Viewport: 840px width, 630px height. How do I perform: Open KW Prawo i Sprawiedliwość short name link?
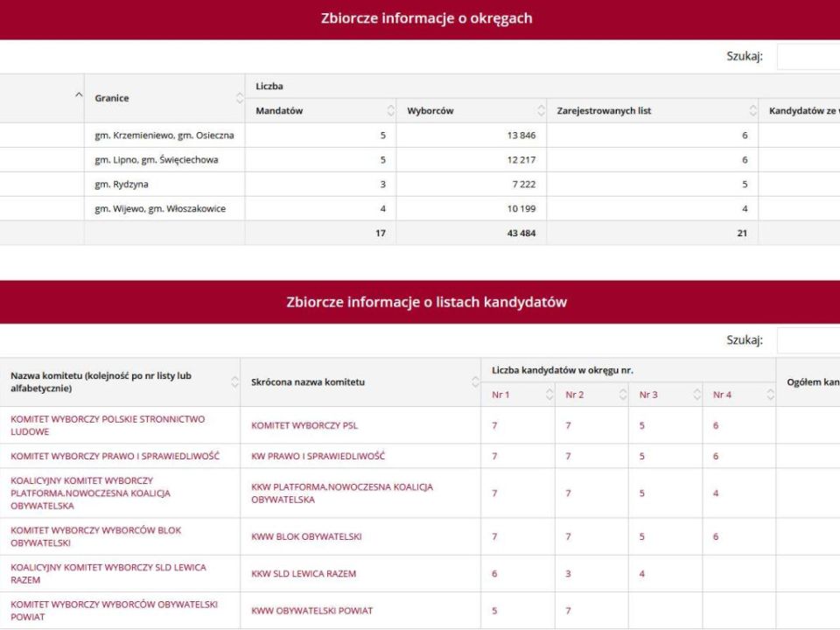(x=318, y=456)
